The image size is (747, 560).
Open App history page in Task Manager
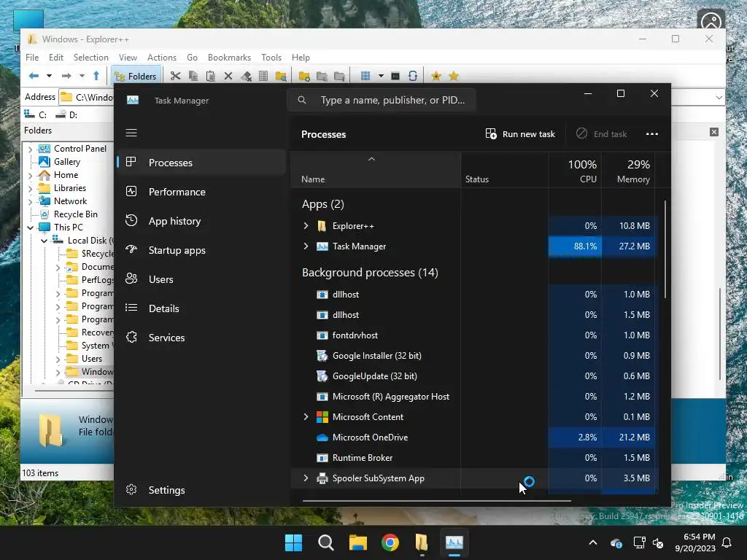point(201,221)
